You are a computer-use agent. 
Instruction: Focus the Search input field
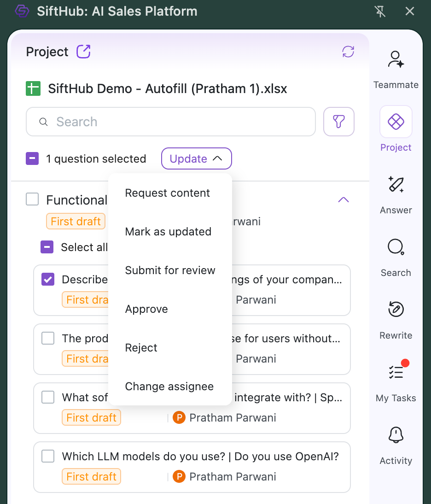click(170, 122)
